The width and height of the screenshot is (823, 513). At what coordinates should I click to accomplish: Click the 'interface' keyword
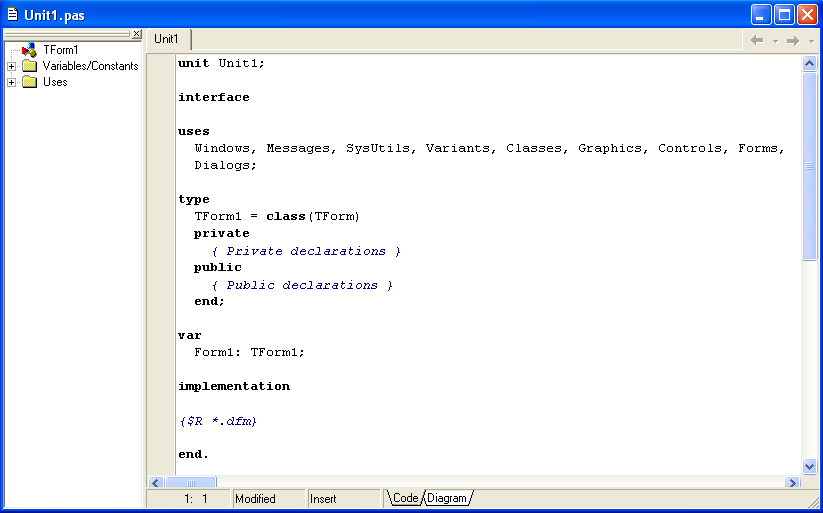[214, 98]
